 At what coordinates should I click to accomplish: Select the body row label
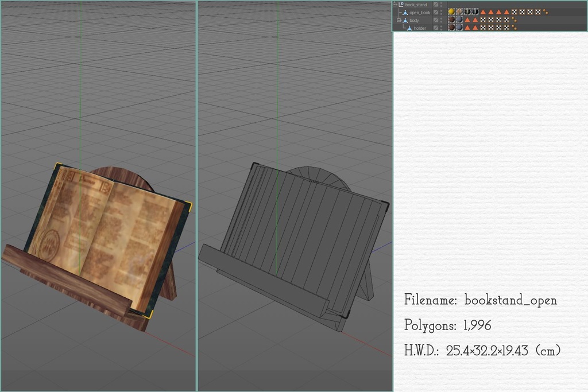[415, 21]
